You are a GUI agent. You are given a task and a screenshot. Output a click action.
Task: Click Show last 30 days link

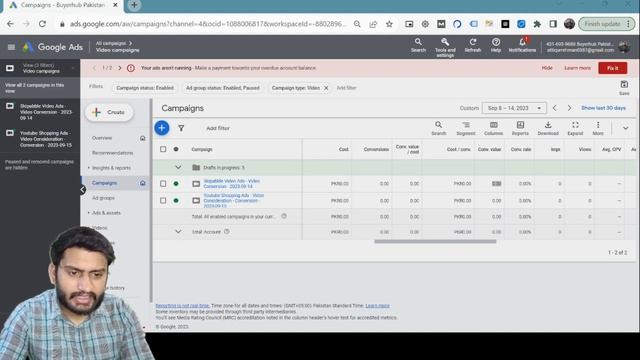[603, 108]
